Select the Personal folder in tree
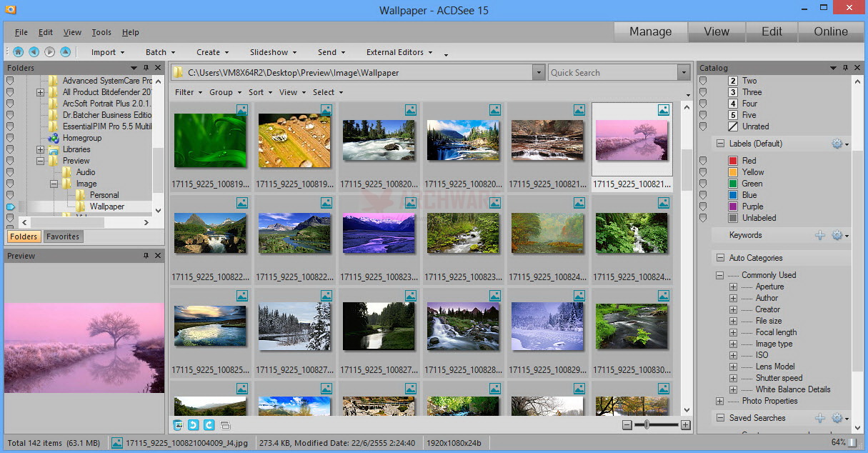The image size is (868, 453). click(104, 195)
